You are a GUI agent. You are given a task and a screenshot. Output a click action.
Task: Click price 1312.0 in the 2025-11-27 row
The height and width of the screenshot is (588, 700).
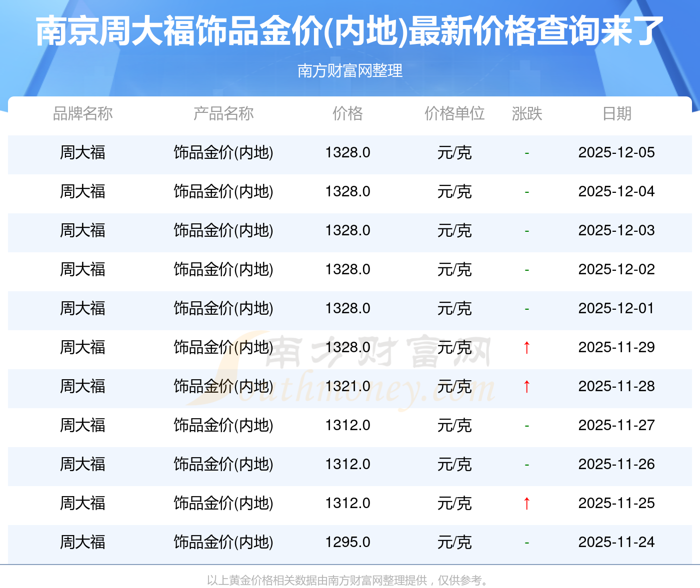[x=347, y=425]
